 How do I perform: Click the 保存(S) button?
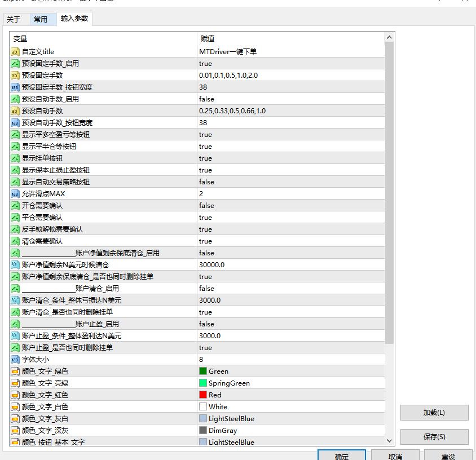tap(434, 437)
